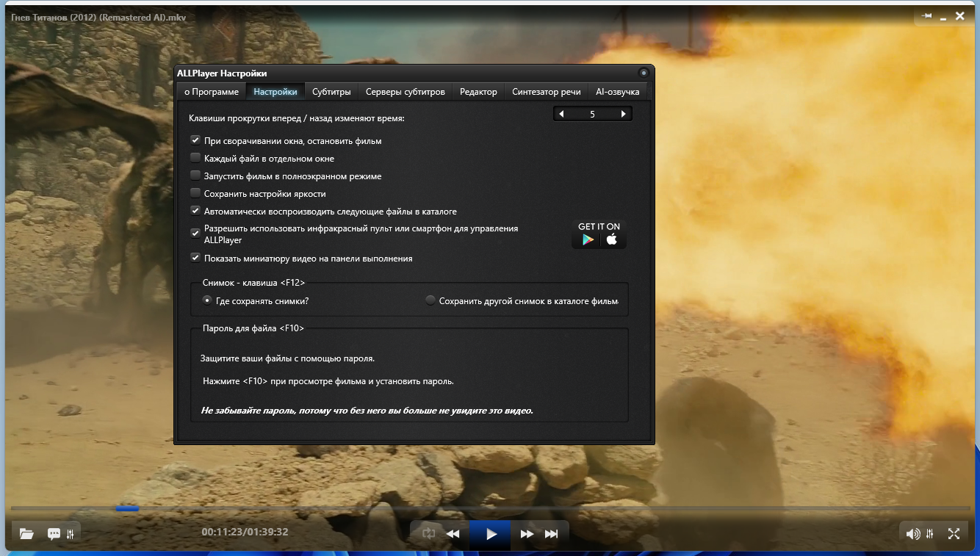Click the 'Пароль для файла <F10>' group label

[253, 328]
